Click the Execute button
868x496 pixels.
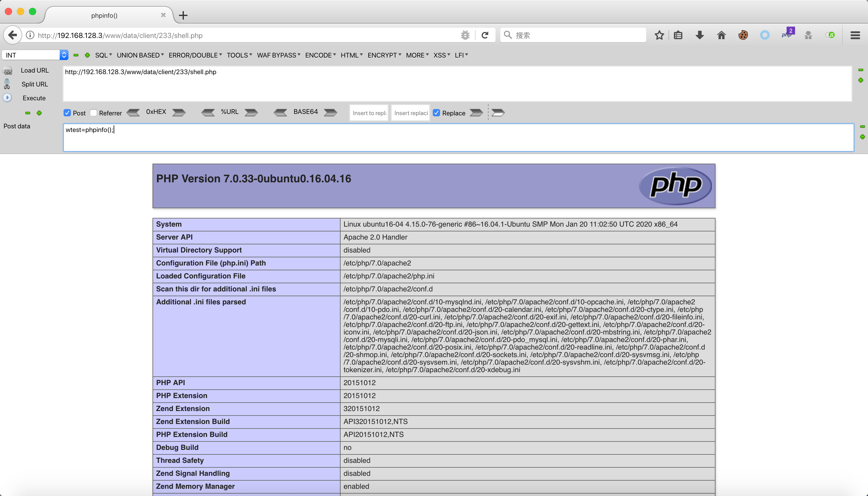[x=34, y=98]
